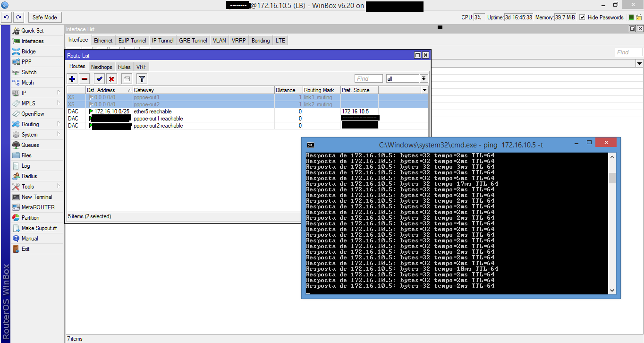Switch to the LTE tab

(280, 41)
